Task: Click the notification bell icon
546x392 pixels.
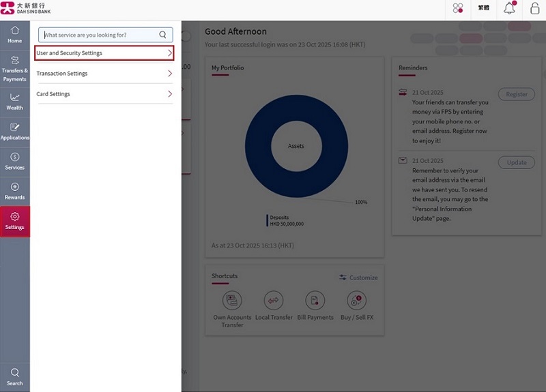Action: coord(509,9)
